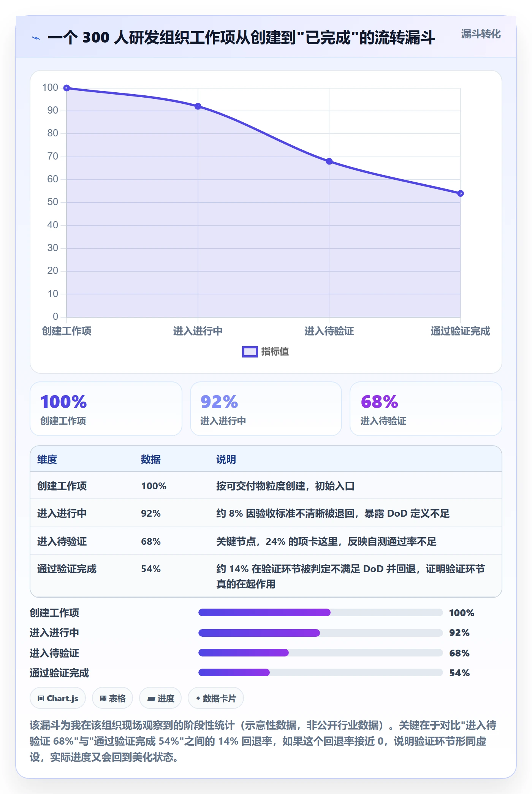Click the 按可交付物粒度创建 description cell
This screenshot has height=794, width=532.
(285, 486)
